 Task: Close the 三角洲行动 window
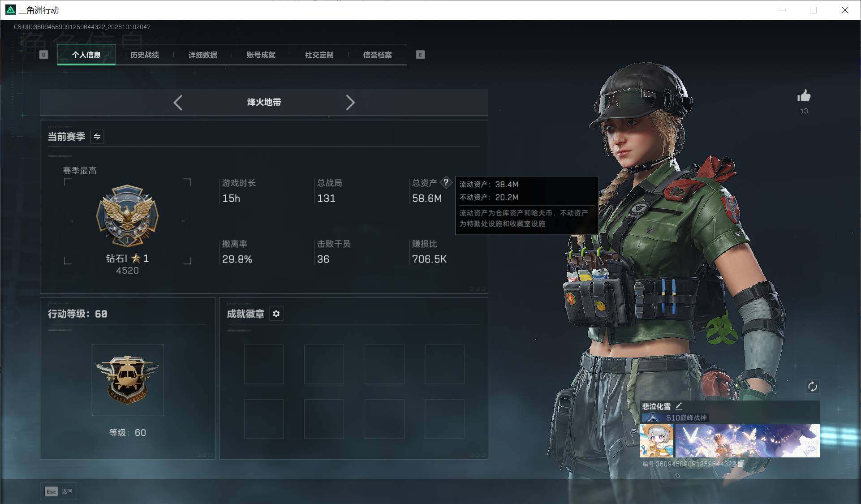click(845, 10)
